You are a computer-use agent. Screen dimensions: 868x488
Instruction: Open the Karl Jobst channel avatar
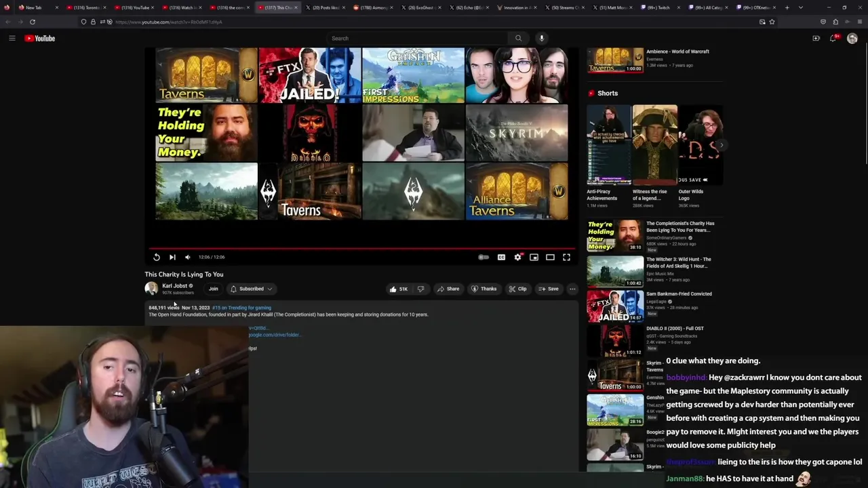(x=151, y=289)
